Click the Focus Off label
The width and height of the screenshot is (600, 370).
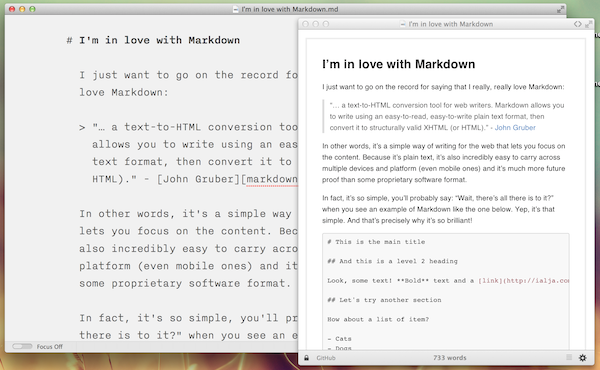click(x=49, y=347)
